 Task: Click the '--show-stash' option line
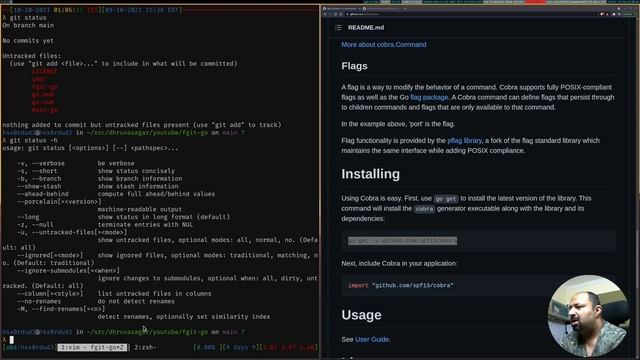point(98,186)
